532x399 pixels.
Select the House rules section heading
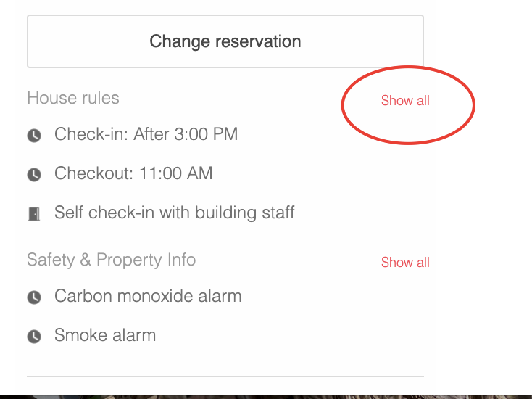[73, 98]
